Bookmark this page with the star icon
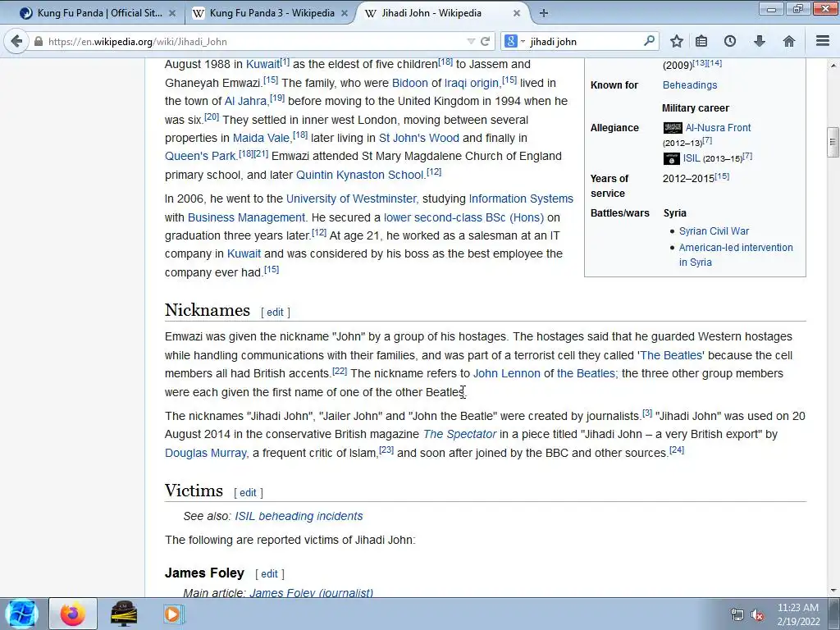840x630 pixels. [677, 41]
